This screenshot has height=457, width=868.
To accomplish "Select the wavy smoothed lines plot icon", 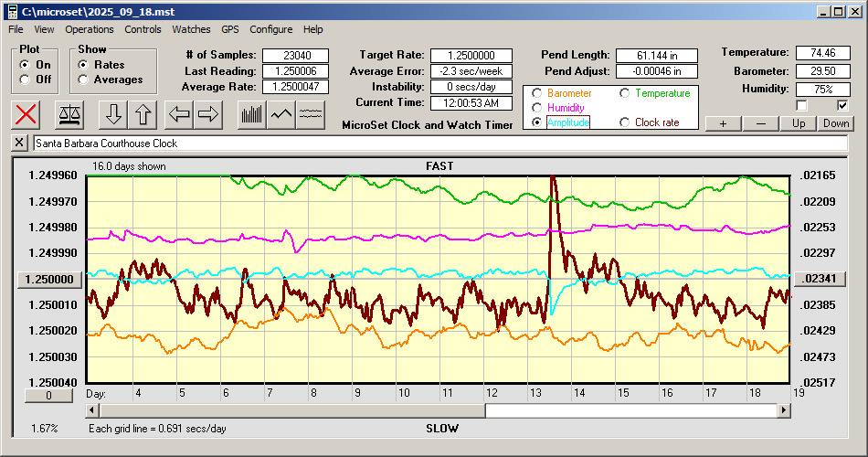I will pyautogui.click(x=312, y=114).
